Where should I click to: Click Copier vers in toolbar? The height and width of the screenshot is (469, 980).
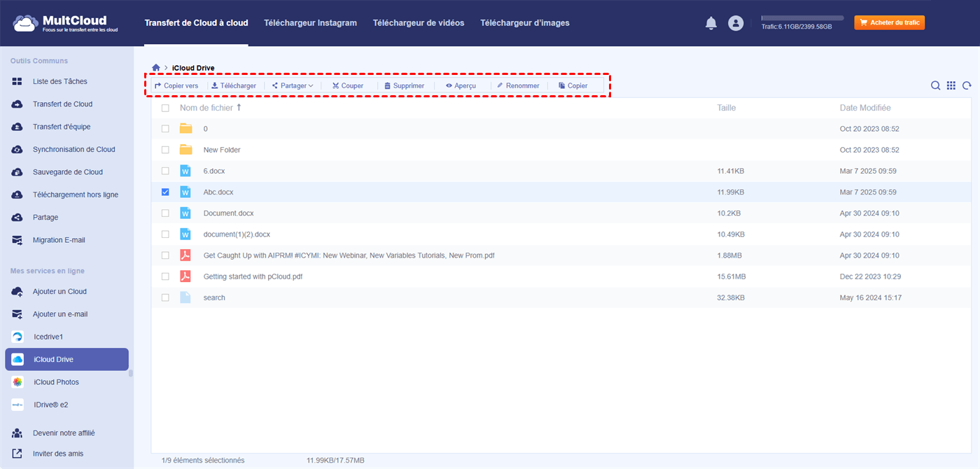(176, 85)
